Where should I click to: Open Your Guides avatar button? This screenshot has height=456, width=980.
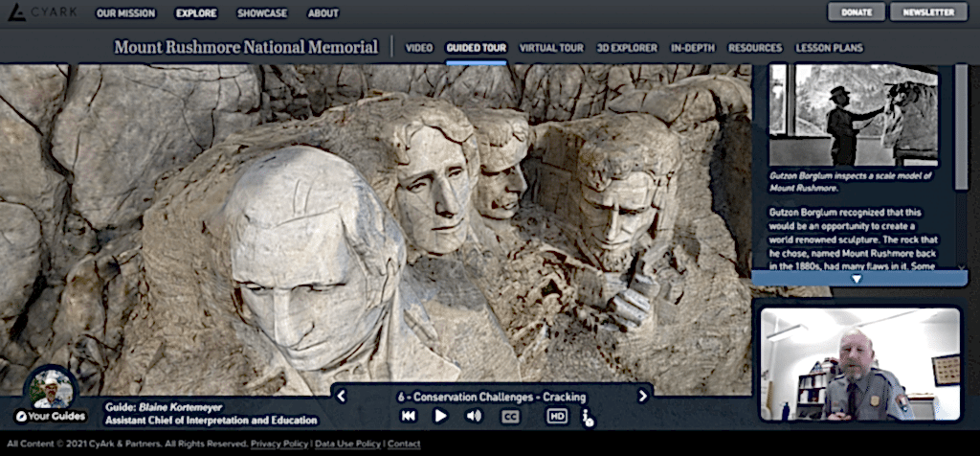51,396
